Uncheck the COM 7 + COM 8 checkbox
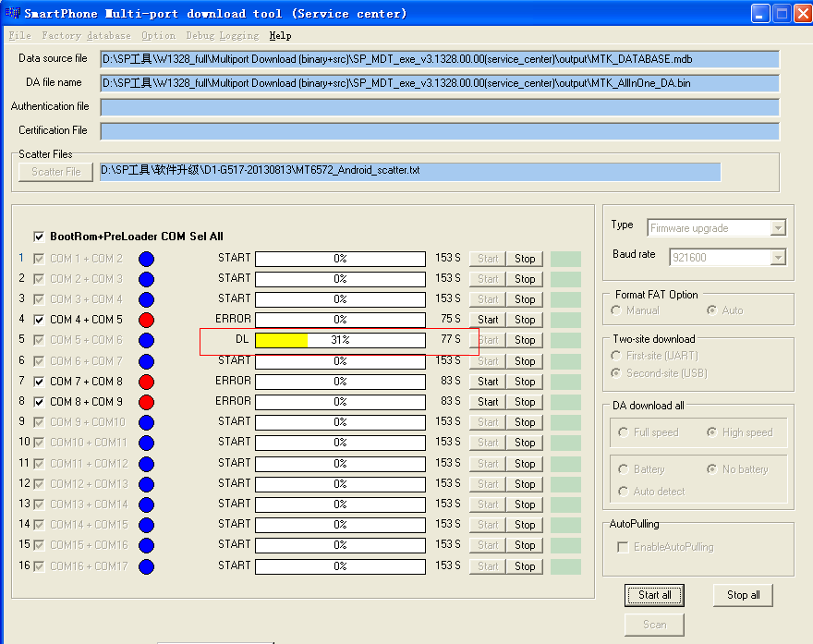Viewport: 813px width, 644px height. coord(39,382)
